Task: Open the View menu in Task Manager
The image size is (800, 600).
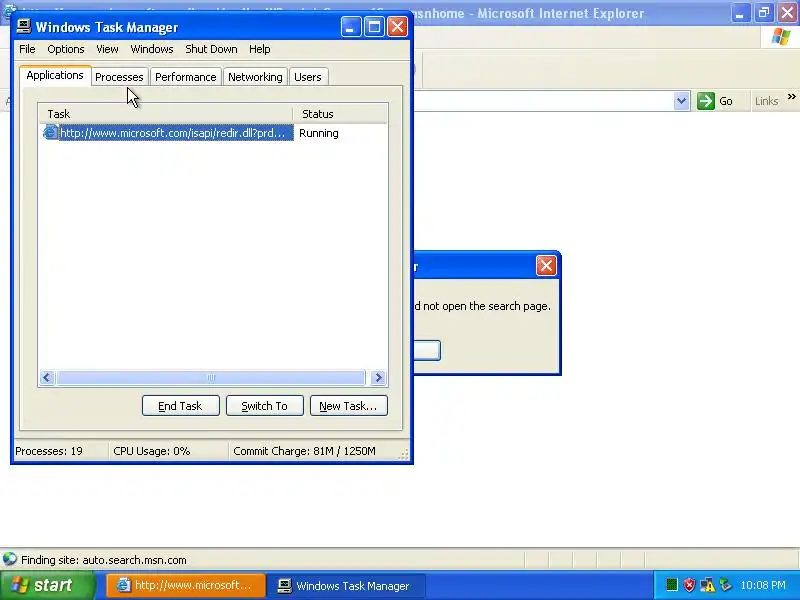Action: 107,49
